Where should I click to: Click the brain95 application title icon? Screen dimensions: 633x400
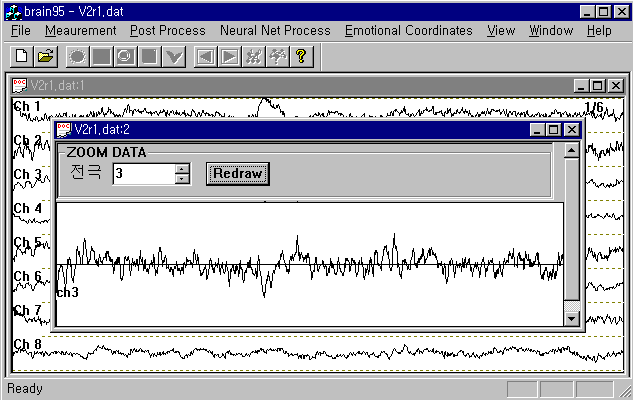click(x=13, y=12)
